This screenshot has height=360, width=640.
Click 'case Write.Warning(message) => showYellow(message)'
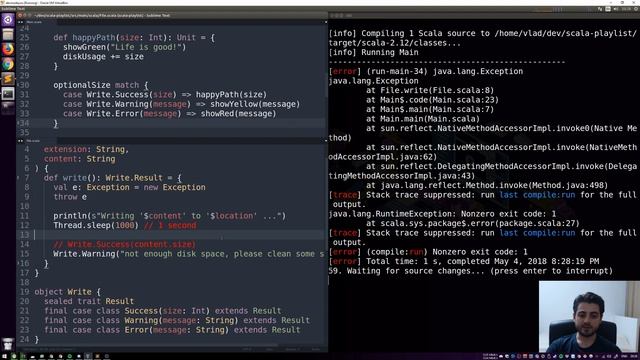tap(181, 104)
